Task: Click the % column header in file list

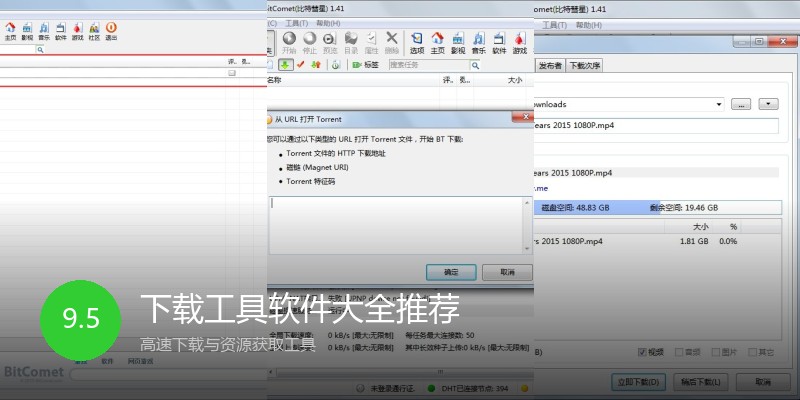Action: (733, 226)
